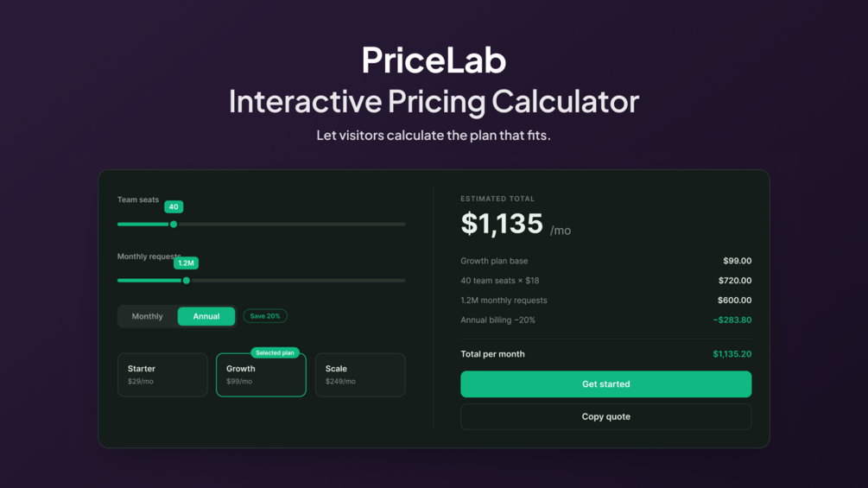Click the Total per month $1,135.20 value
The height and width of the screenshot is (488, 868).
(x=732, y=354)
